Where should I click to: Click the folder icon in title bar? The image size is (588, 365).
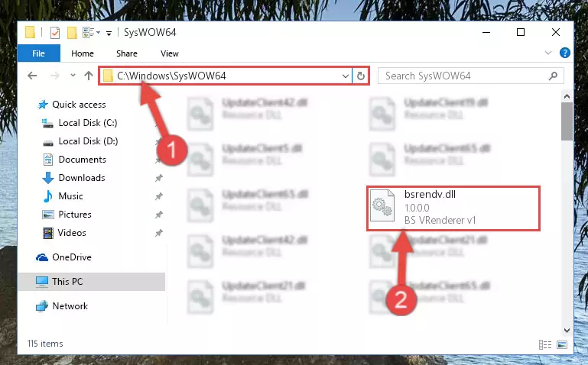click(x=31, y=33)
